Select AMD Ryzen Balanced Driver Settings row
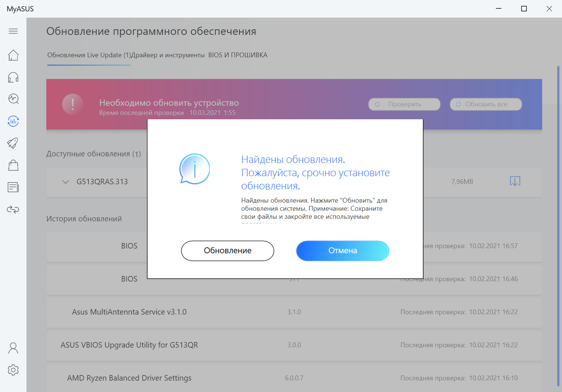Image resolution: width=562 pixels, height=392 pixels. tap(294, 378)
